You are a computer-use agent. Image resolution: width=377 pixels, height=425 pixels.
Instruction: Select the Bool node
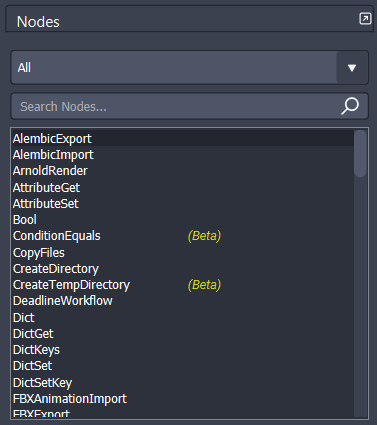click(183, 220)
